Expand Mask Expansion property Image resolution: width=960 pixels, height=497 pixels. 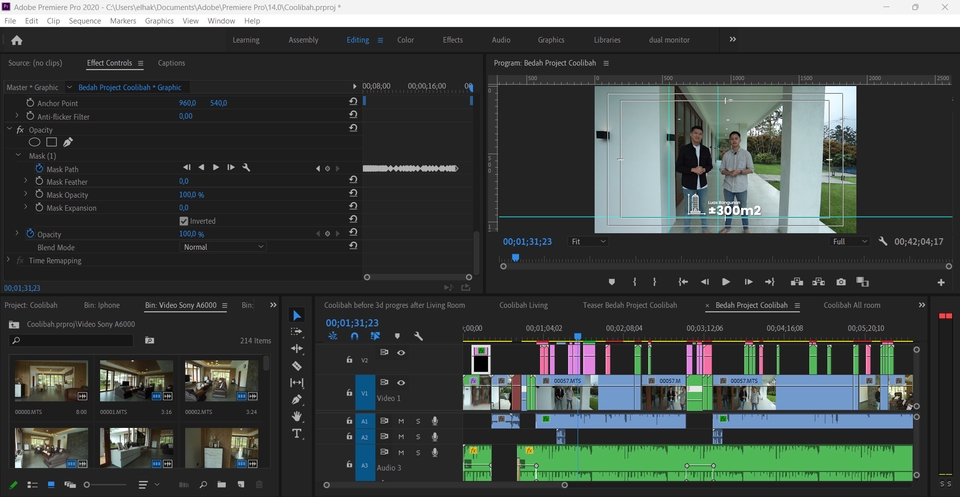coord(26,207)
